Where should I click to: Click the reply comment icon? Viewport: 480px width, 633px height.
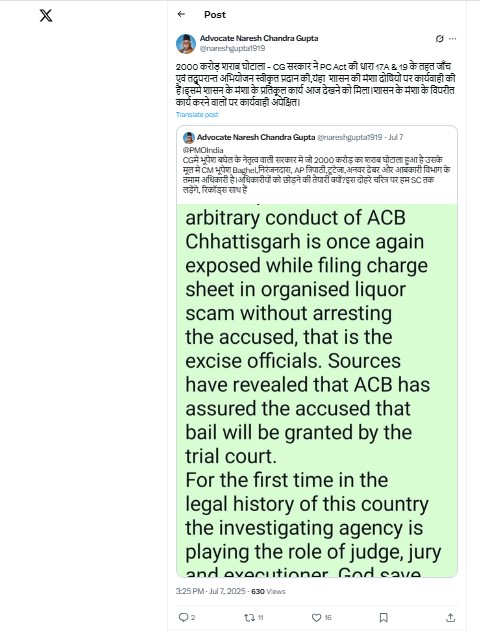click(x=183, y=617)
